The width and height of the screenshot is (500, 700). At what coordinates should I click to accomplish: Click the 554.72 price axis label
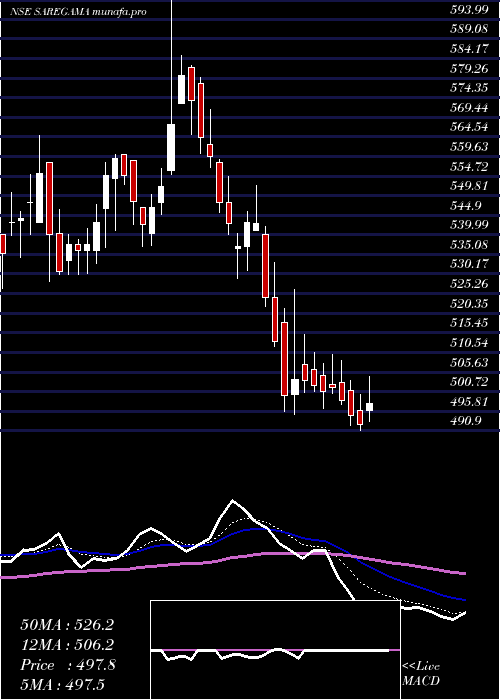[469, 166]
